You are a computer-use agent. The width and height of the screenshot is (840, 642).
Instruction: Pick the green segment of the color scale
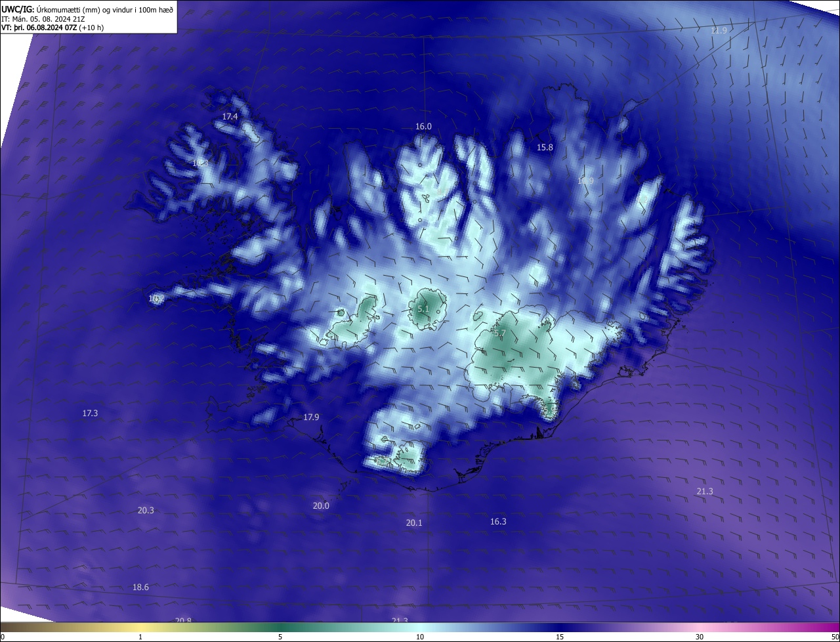click(280, 627)
